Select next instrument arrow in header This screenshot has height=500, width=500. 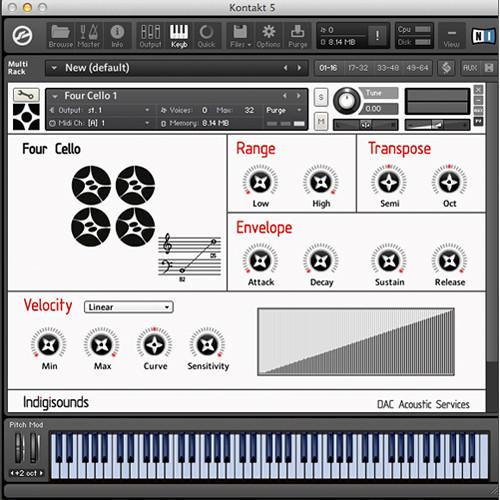click(x=299, y=96)
